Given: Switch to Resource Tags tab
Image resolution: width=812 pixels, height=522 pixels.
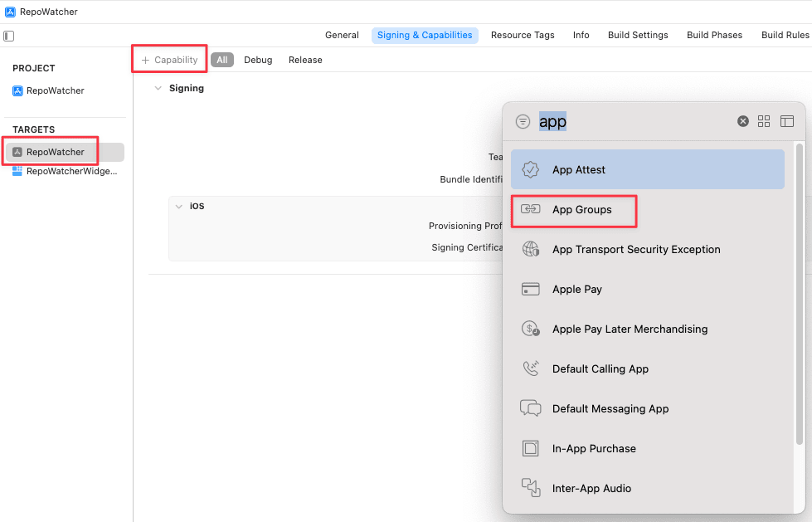Looking at the screenshot, I should click(523, 35).
